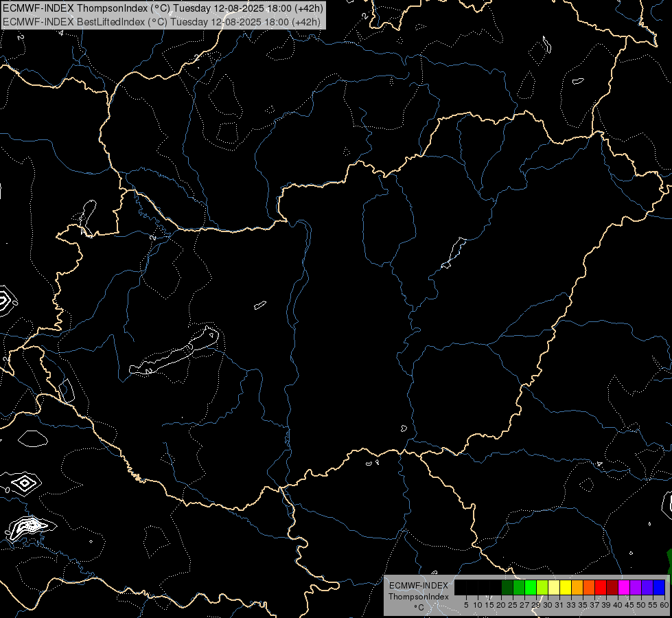The width and height of the screenshot is (672, 618).
Task: Click the BestLiftedIndex title line at top
Action: click(x=161, y=21)
